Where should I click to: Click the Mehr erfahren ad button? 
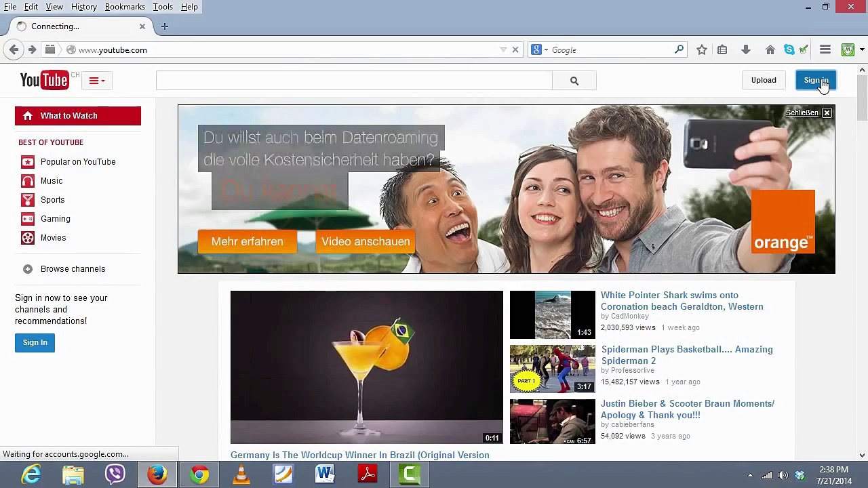248,242
